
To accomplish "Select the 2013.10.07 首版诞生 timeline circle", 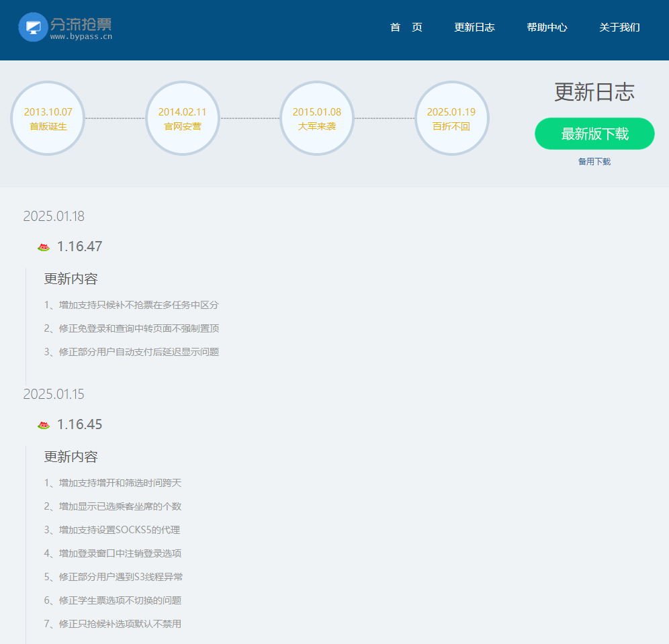I will coord(48,118).
